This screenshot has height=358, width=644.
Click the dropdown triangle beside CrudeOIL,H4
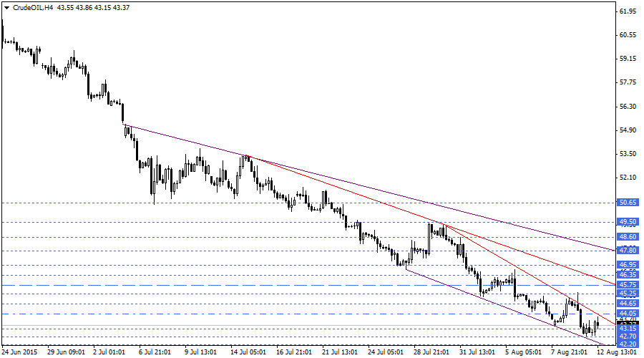click(x=6, y=7)
